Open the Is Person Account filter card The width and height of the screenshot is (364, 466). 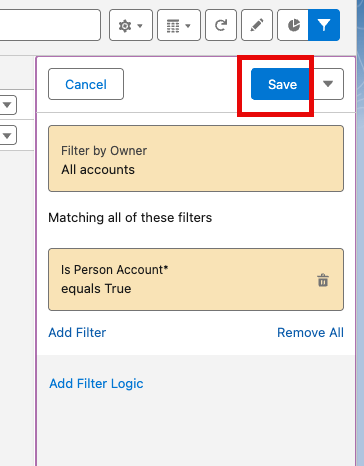tap(196, 280)
